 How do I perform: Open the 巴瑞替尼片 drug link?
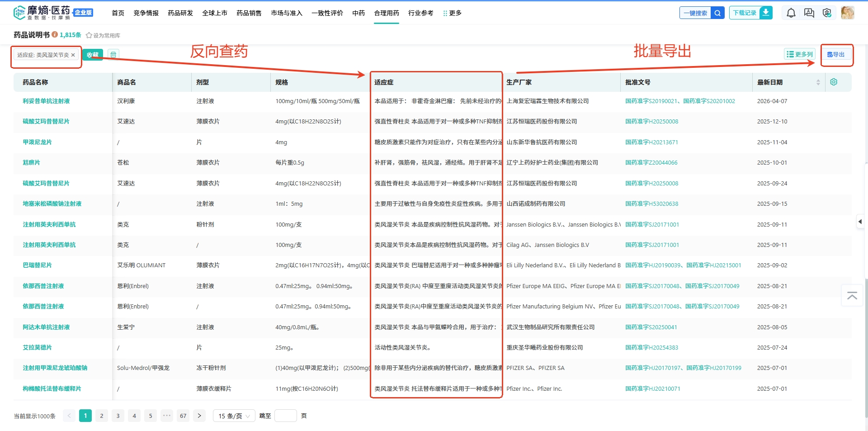tap(37, 265)
